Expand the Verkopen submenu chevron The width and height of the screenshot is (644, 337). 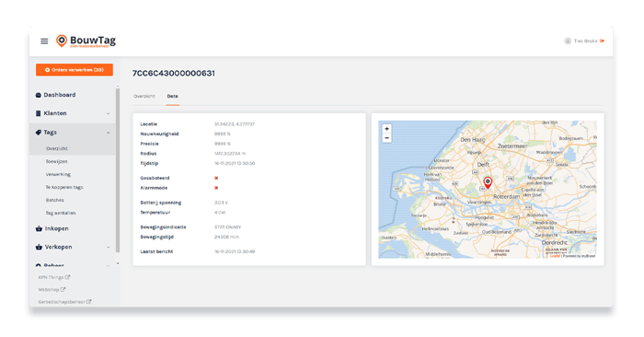tap(108, 247)
